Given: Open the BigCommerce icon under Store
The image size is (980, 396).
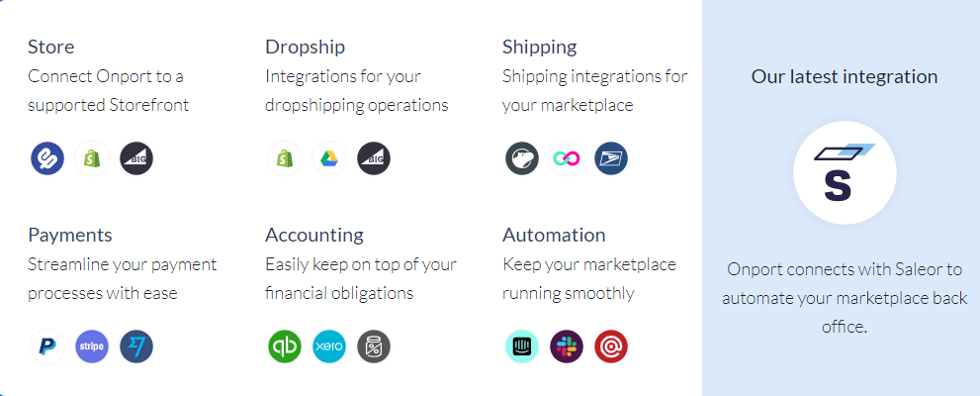Looking at the screenshot, I should 136,158.
